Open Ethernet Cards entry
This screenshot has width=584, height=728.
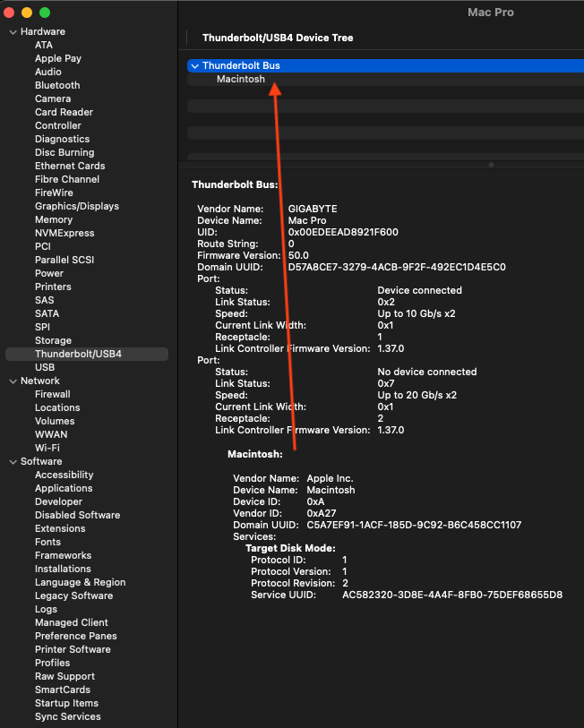(70, 167)
